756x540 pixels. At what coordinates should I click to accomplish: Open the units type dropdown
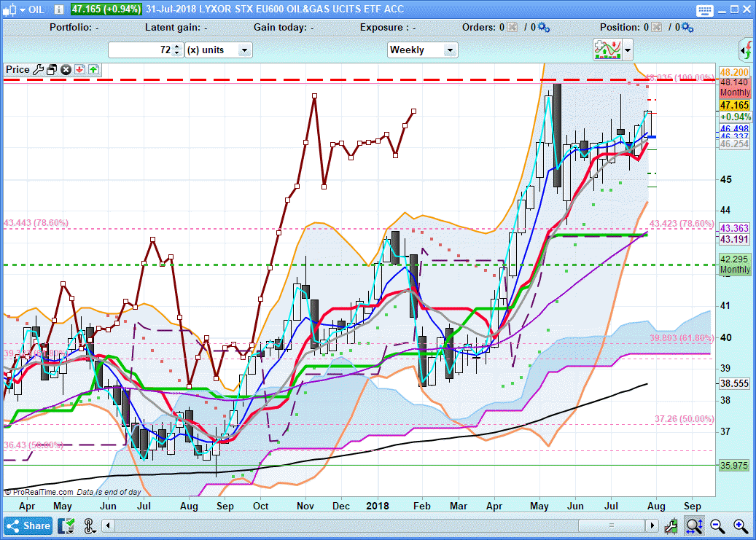[x=244, y=50]
